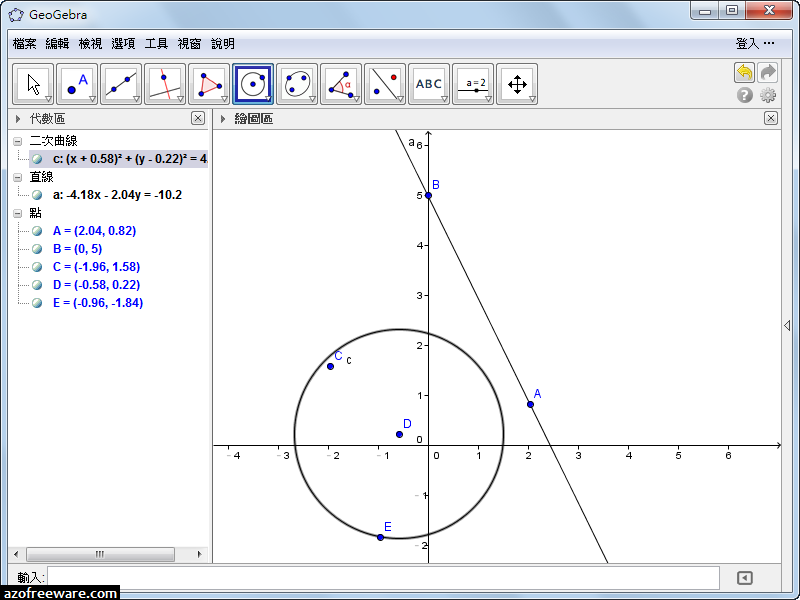Click the Undo arrow button
800x600 pixels.
coord(744,72)
